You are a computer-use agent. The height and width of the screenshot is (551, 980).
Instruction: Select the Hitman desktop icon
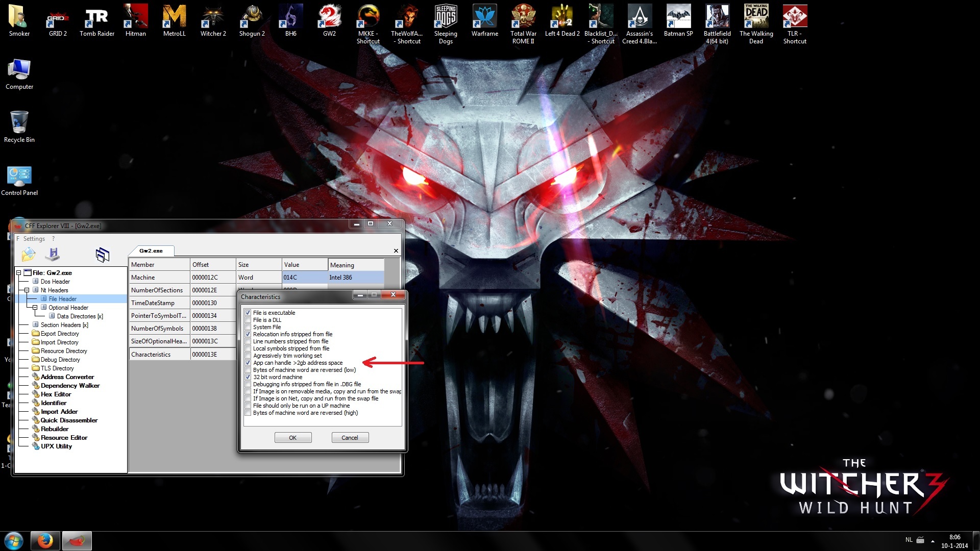pos(136,20)
